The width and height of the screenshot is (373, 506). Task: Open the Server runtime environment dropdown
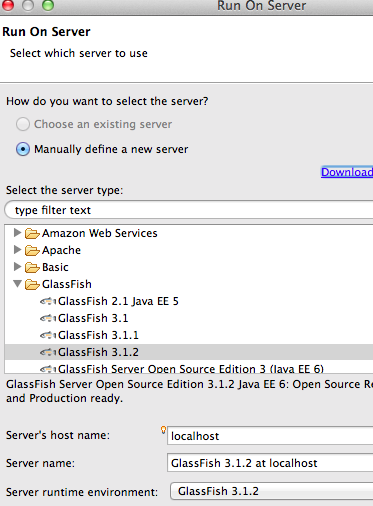(x=272, y=491)
